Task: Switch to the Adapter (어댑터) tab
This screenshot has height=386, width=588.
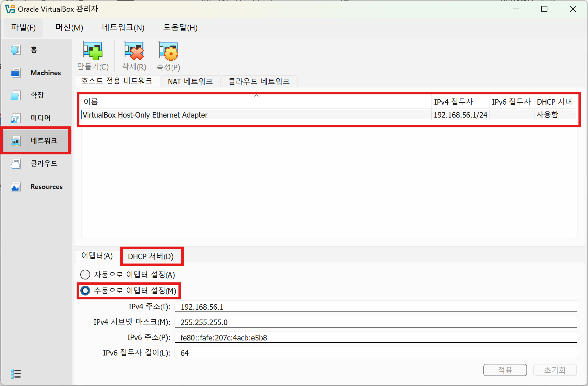Action: (x=97, y=256)
